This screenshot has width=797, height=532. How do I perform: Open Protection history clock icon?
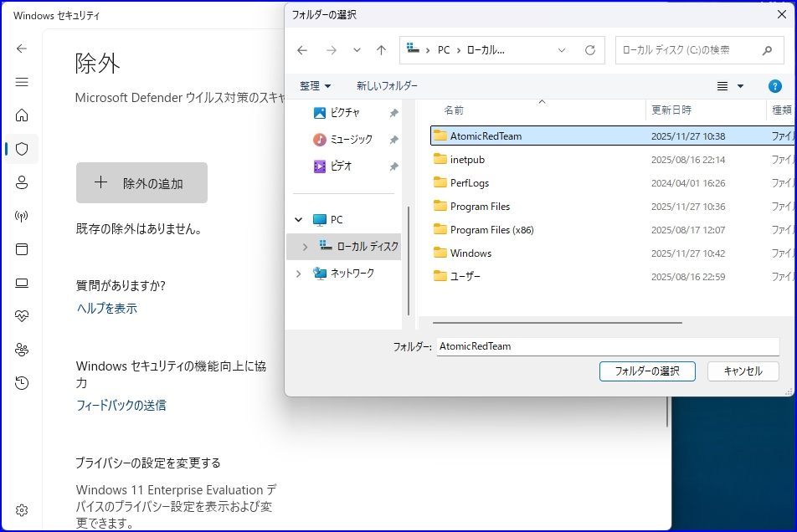click(22, 383)
